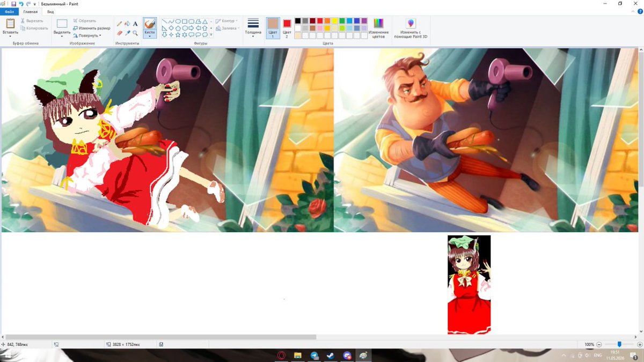This screenshot has height=362, width=644.
Task: Click the zoom slider handle
Action: click(619, 344)
